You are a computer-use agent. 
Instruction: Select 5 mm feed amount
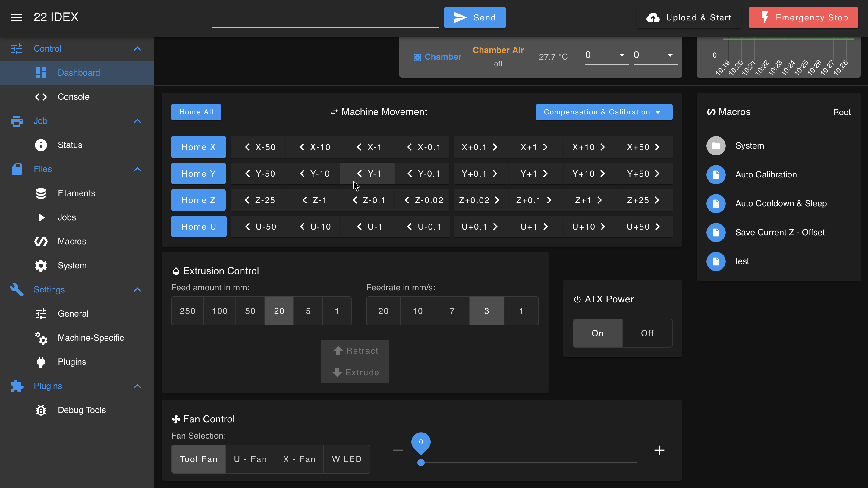click(308, 311)
